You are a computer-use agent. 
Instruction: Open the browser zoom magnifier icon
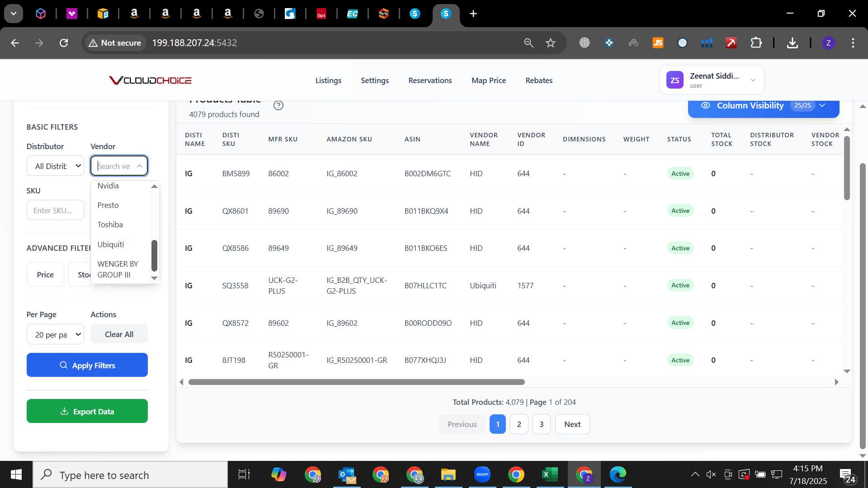(528, 43)
